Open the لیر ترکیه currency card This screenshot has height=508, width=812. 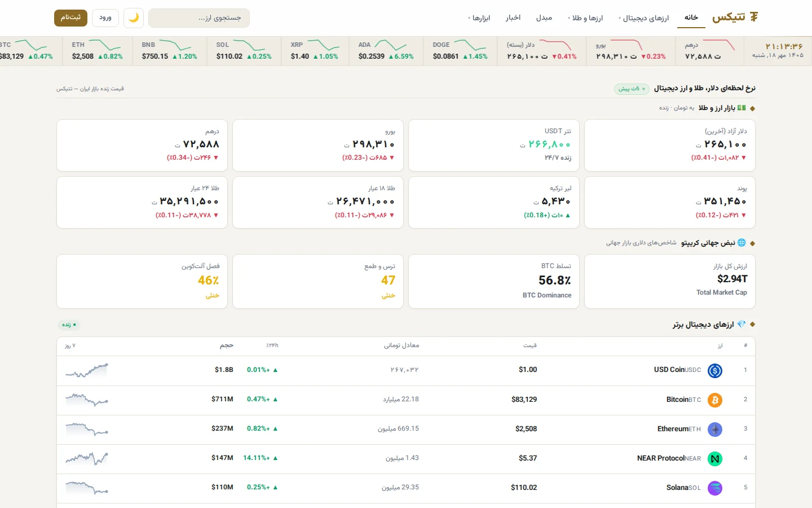click(494, 202)
